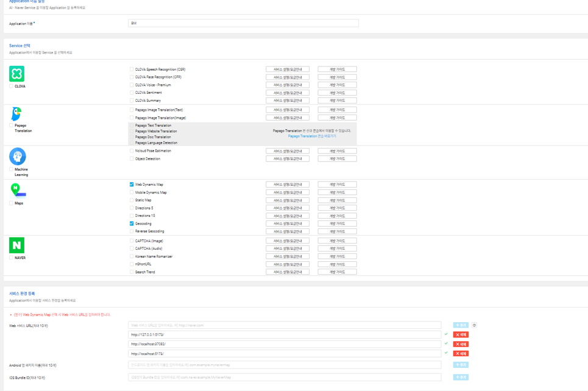Click the green NAVER N logo

[17, 245]
